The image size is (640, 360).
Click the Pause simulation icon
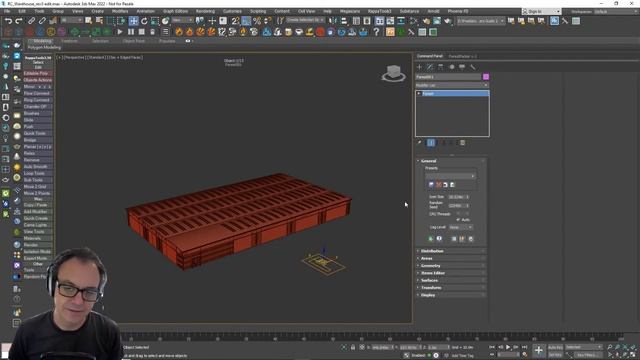pos(131,32)
